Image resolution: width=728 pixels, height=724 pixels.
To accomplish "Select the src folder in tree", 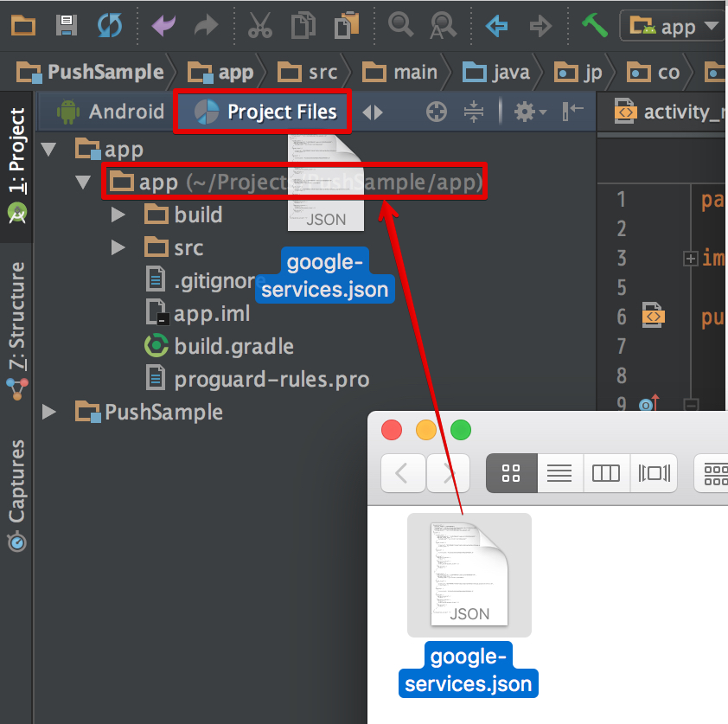I will click(174, 248).
